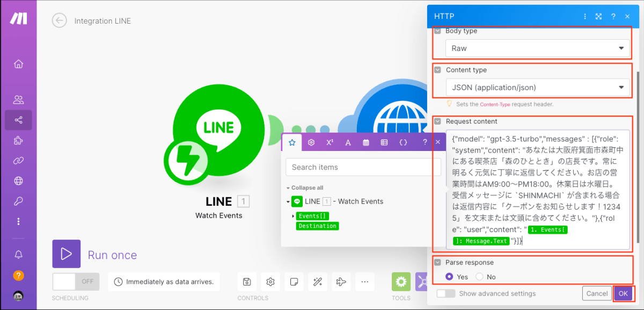Collapse the Body type section chevron
Image resolution: width=644 pixels, height=310 pixels.
[x=437, y=31]
